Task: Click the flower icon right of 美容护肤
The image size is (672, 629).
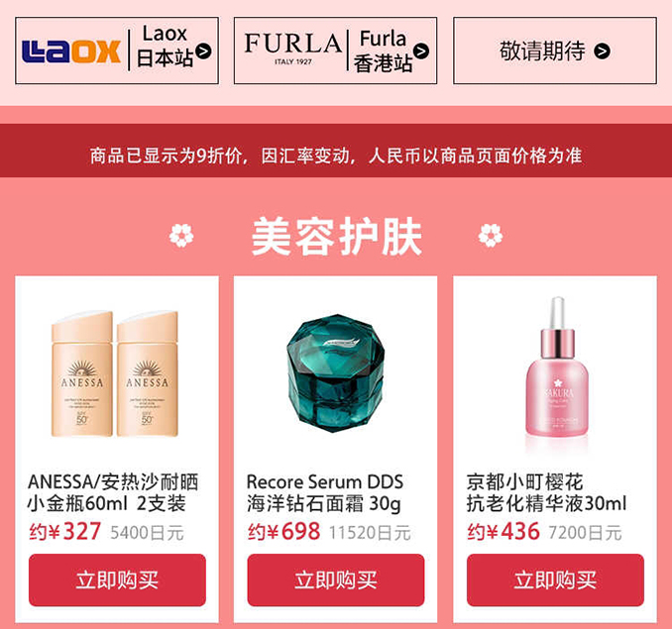Action: 491,236
